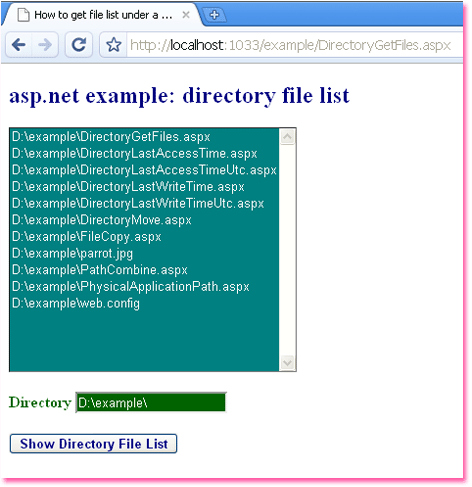Select parrot.jpg in the file list
472x487 pixels.
tap(144, 254)
